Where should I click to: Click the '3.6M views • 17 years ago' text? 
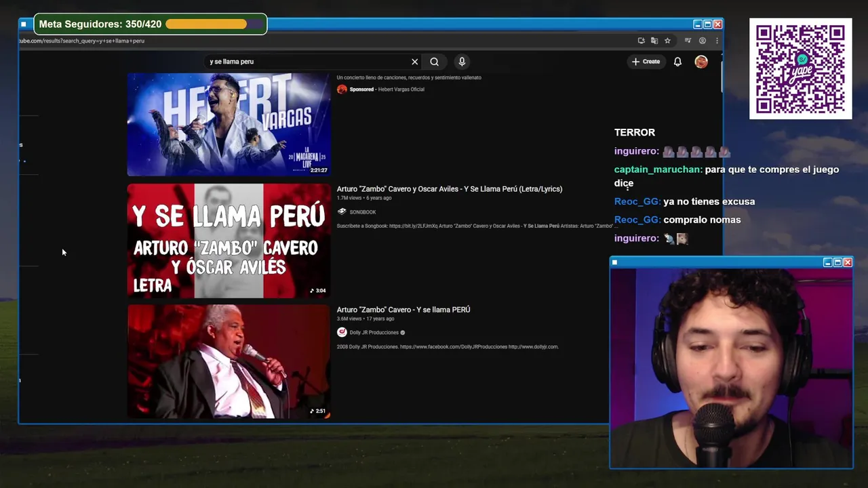365,319
